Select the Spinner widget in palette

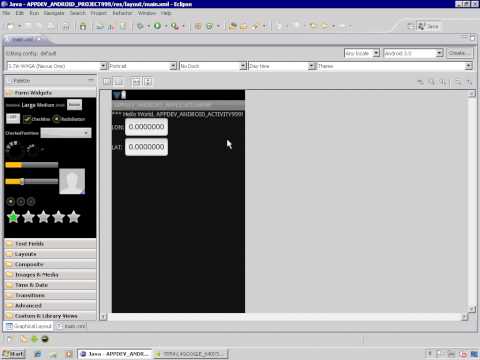(66, 133)
